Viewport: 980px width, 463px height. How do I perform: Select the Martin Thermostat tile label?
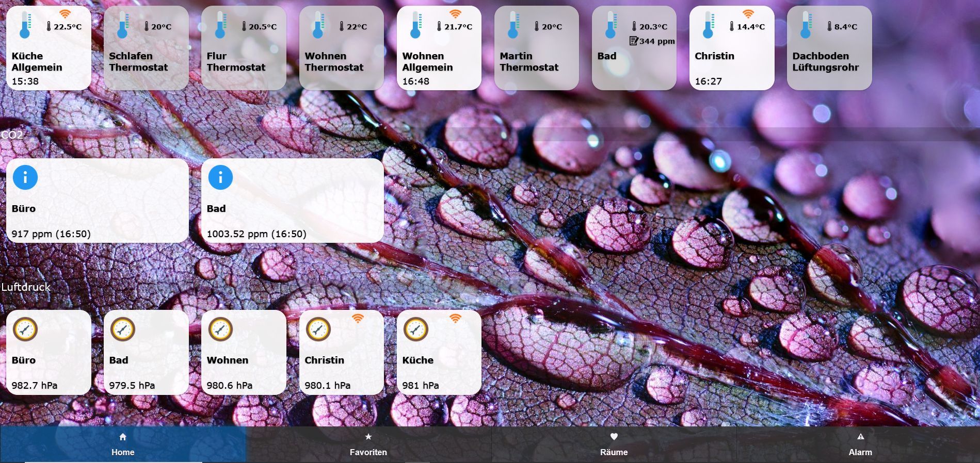point(529,62)
